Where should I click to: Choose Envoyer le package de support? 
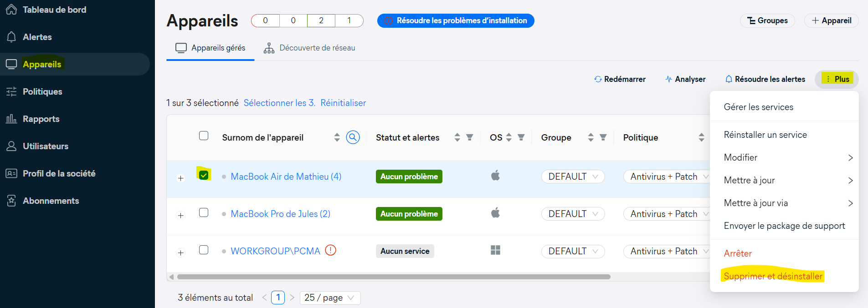[784, 226]
